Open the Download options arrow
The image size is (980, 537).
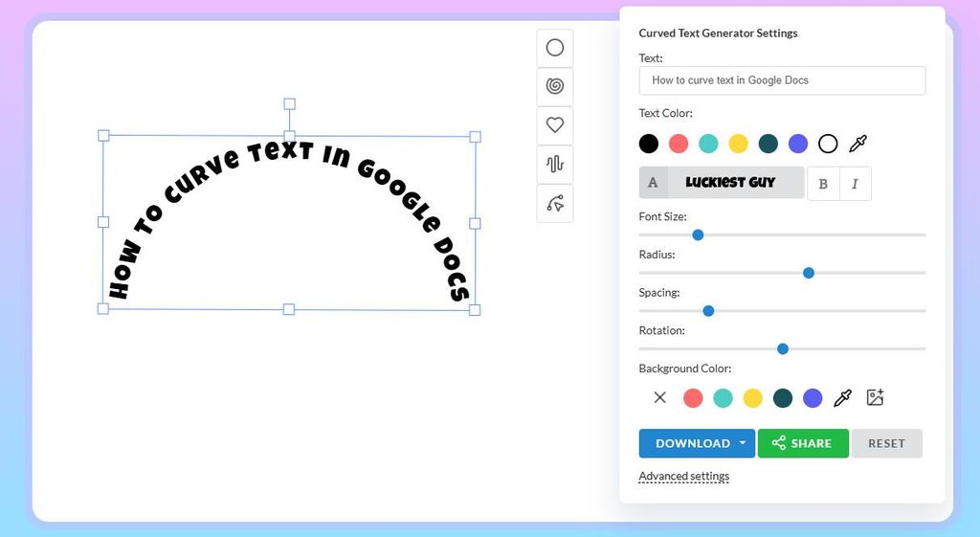(x=743, y=443)
